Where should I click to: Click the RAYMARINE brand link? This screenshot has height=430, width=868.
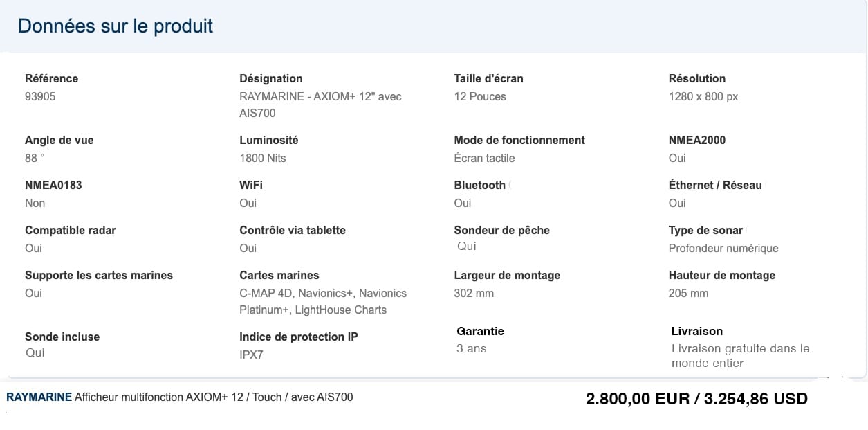pos(39,397)
